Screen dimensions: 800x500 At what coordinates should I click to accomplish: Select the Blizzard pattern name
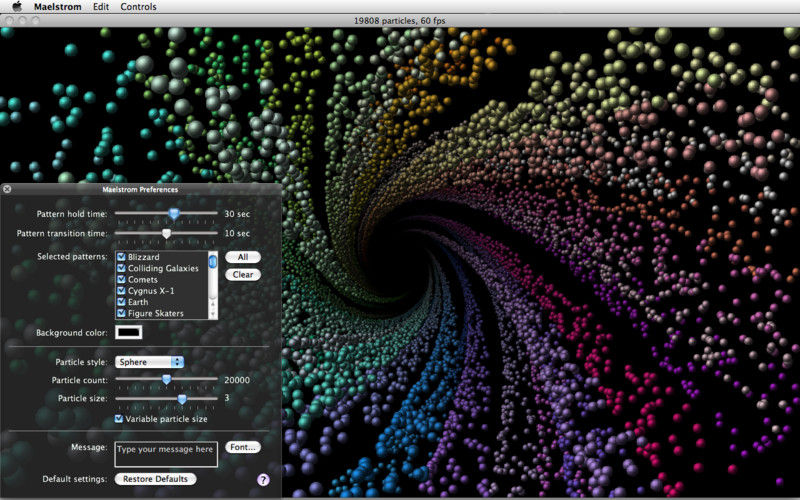[x=143, y=257]
